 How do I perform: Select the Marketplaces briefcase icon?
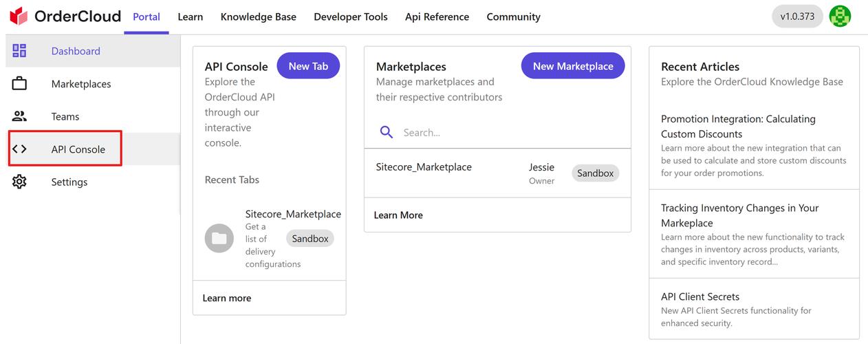pyautogui.click(x=19, y=84)
